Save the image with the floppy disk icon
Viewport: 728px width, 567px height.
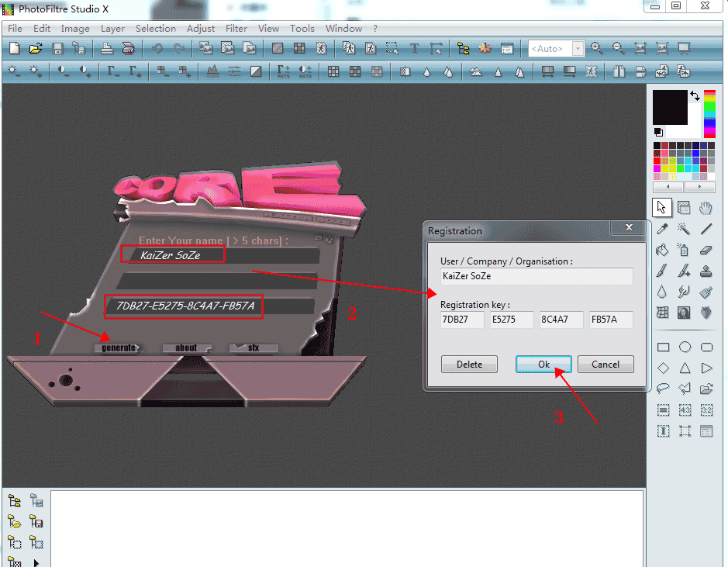click(57, 48)
